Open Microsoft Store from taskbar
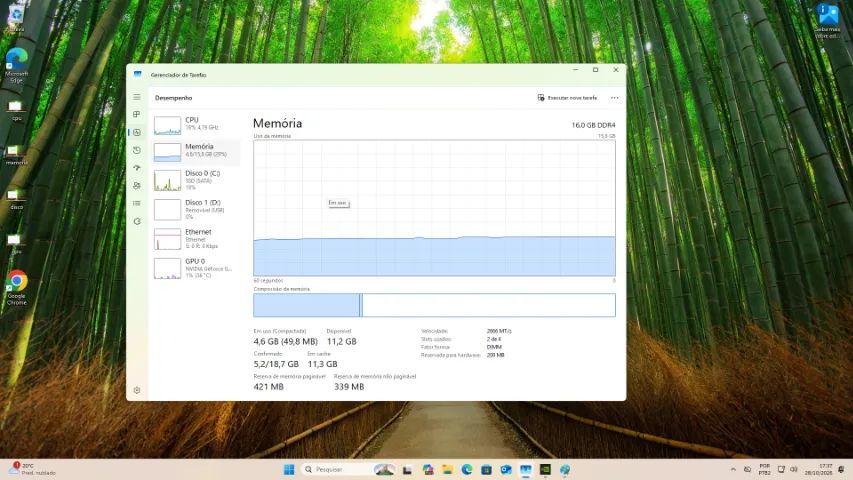This screenshot has width=853, height=480. (x=486, y=469)
